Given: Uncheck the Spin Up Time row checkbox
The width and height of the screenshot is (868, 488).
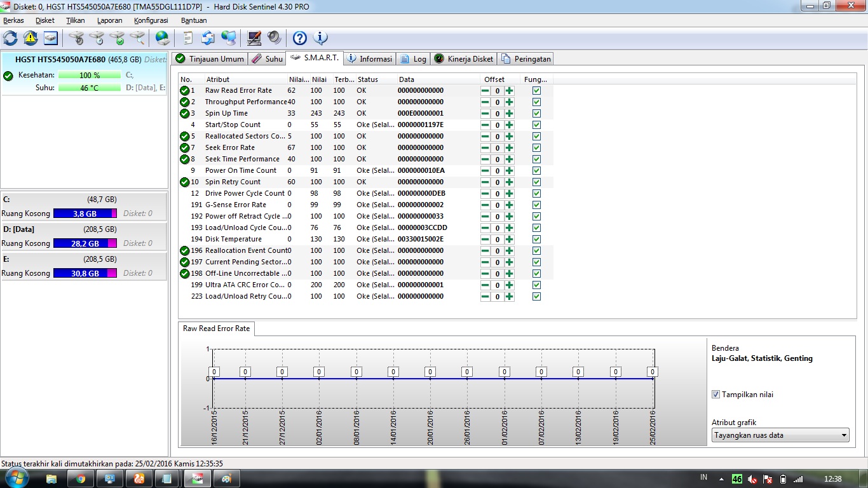Looking at the screenshot, I should coord(536,113).
